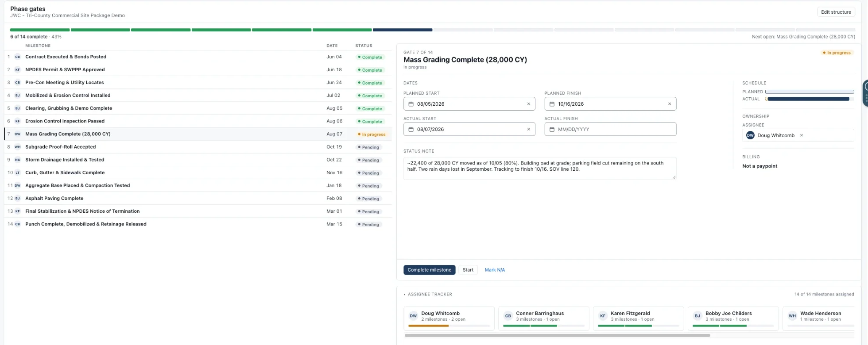Click the NA avatar on Storm Drainage row
Screen dimensions: 868x345
click(18, 160)
